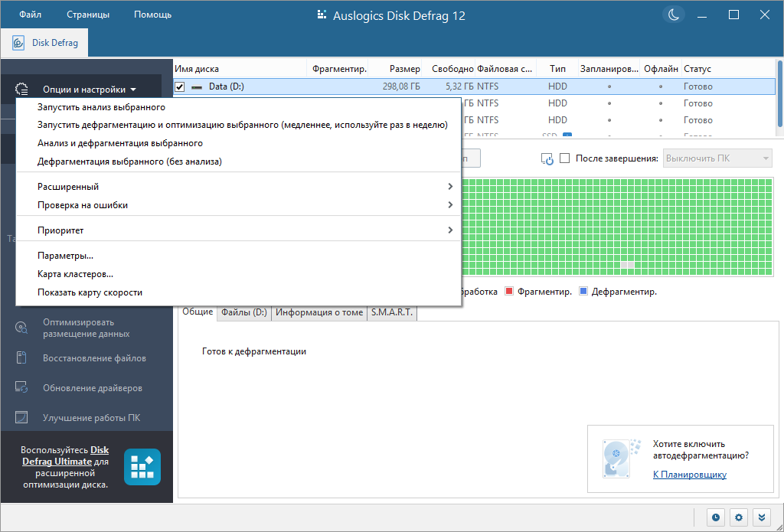Select Оптимизировать размещение данных in sidebar
The height and width of the screenshot is (532, 784).
click(86, 328)
